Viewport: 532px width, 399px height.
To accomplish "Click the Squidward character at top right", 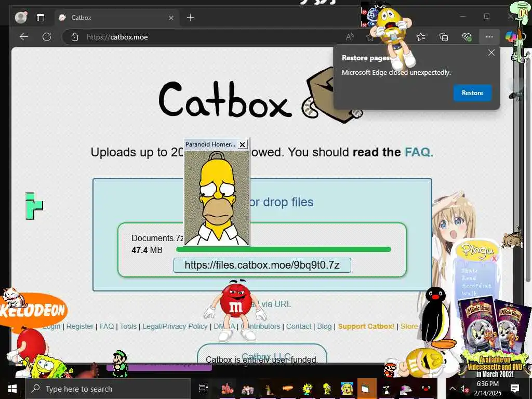I will pyautogui.click(x=520, y=32).
